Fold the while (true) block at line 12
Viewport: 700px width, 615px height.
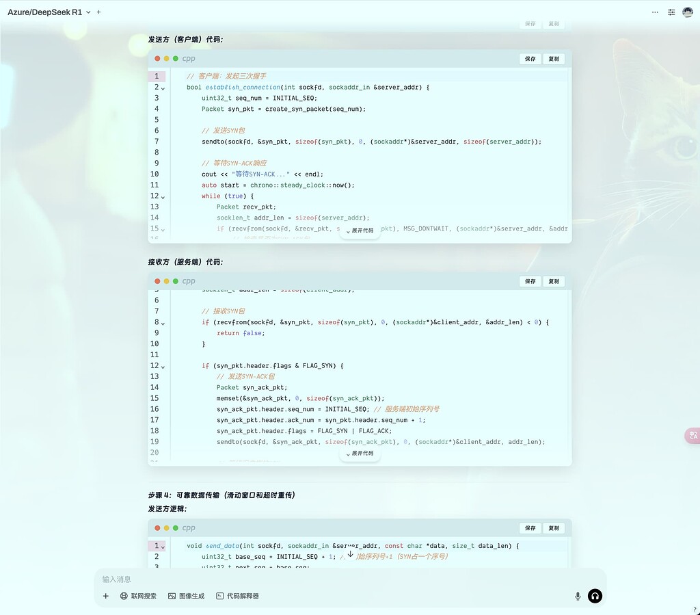click(163, 197)
